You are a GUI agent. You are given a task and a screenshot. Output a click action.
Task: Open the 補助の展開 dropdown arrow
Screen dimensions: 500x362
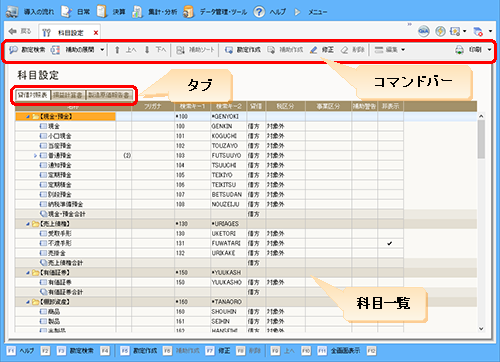point(102,50)
